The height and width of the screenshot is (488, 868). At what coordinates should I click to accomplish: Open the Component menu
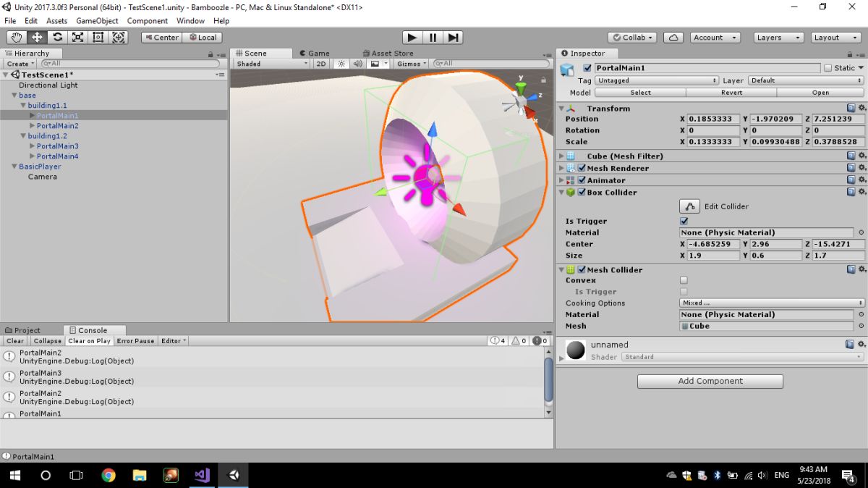tap(148, 21)
